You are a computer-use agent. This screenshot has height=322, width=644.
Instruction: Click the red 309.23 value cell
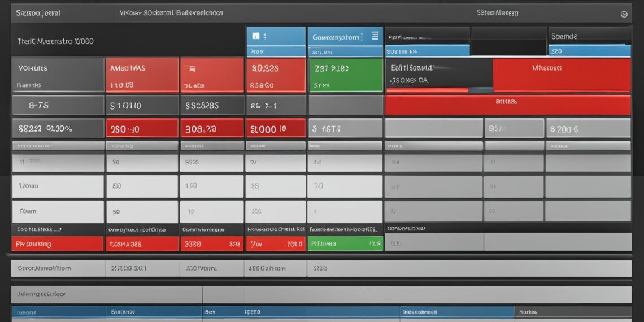212,128
